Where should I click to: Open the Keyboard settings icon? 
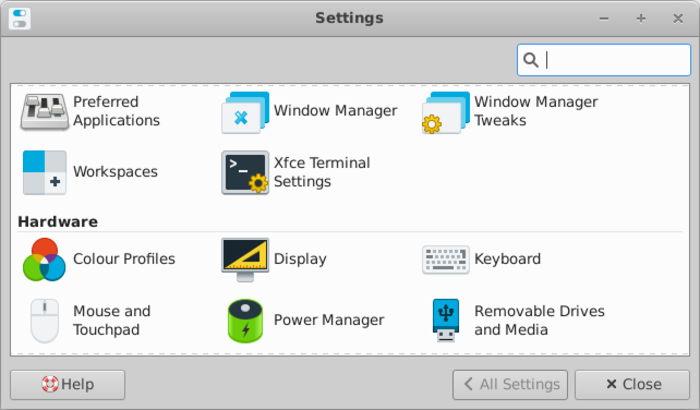444,259
